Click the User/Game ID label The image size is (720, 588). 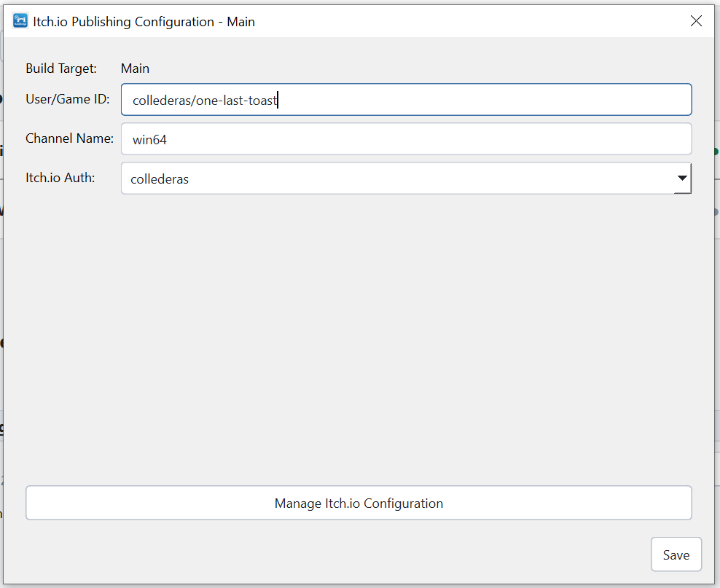[68, 99]
